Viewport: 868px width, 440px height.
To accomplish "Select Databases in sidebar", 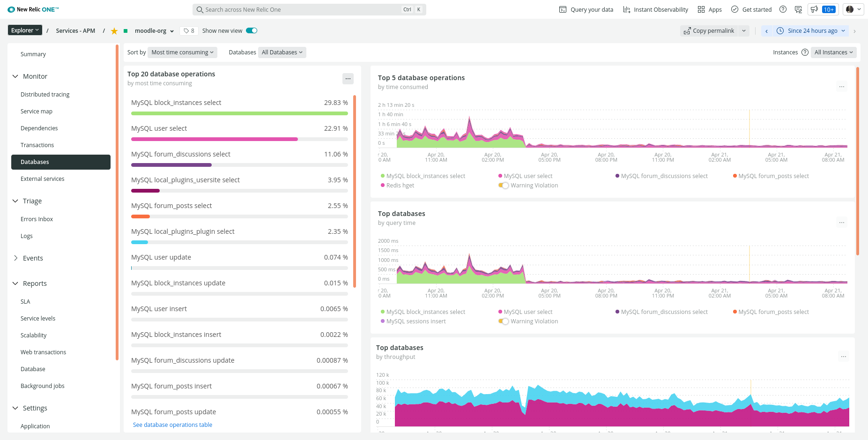I will point(61,162).
